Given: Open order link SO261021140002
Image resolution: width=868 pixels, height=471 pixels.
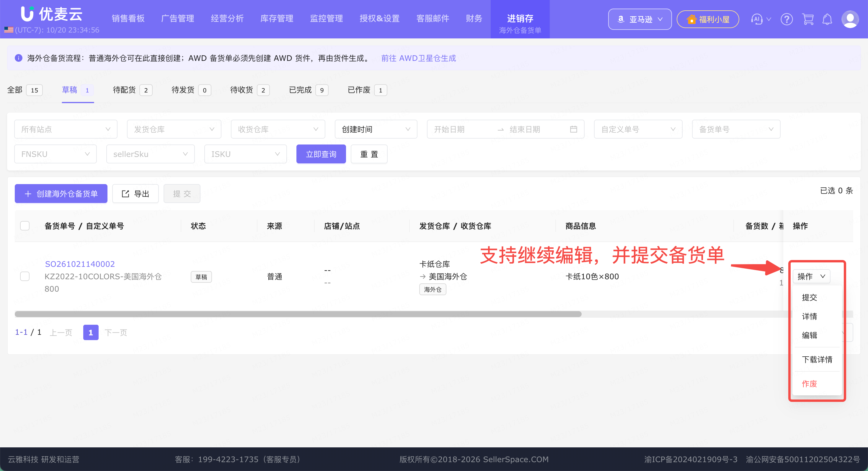Looking at the screenshot, I should pyautogui.click(x=79, y=264).
